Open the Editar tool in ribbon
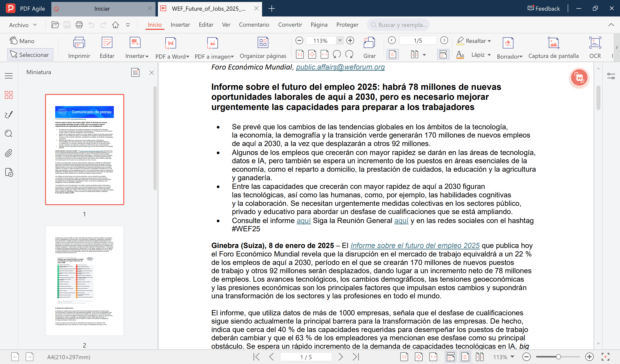Screen dimensions: 620x364 click(107, 48)
